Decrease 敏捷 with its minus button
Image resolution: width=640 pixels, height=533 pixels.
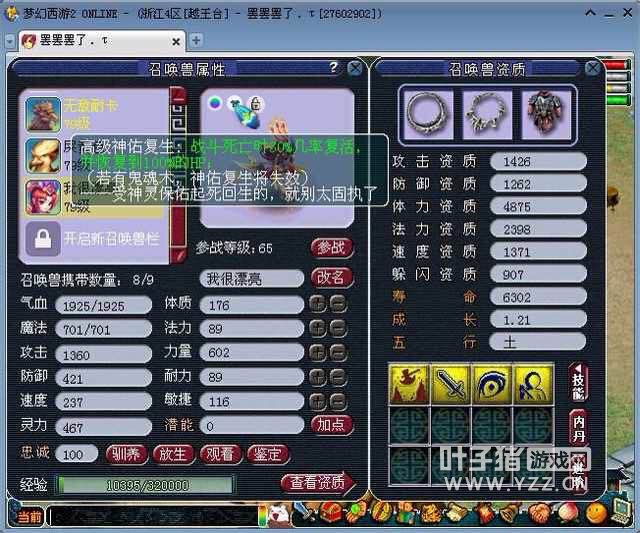pyautogui.click(x=338, y=401)
